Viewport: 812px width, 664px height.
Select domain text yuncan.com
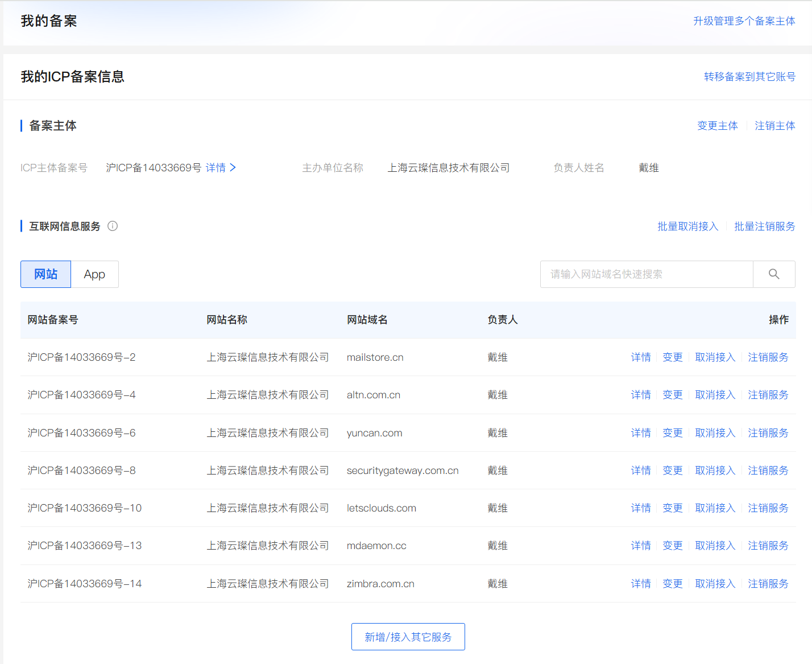coord(375,433)
